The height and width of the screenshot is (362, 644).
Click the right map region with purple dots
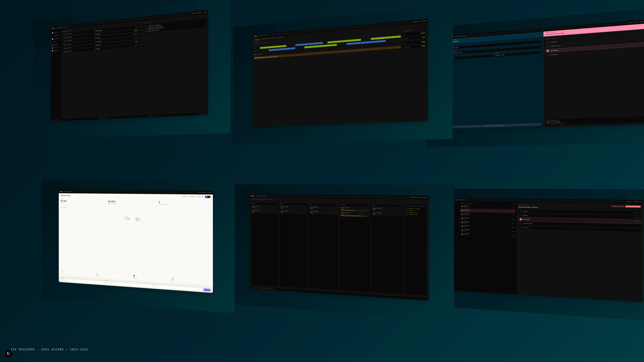pos(138,219)
